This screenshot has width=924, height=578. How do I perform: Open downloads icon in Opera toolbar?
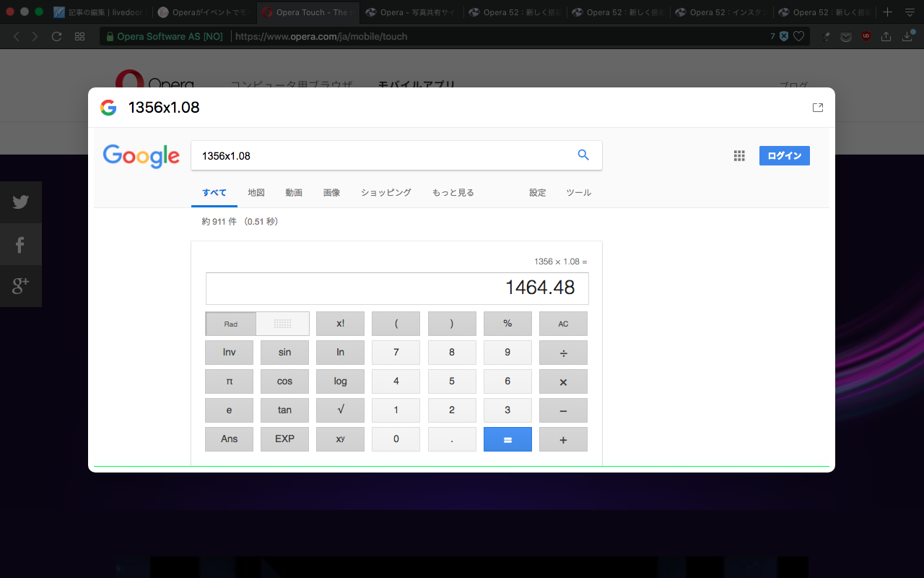point(908,36)
